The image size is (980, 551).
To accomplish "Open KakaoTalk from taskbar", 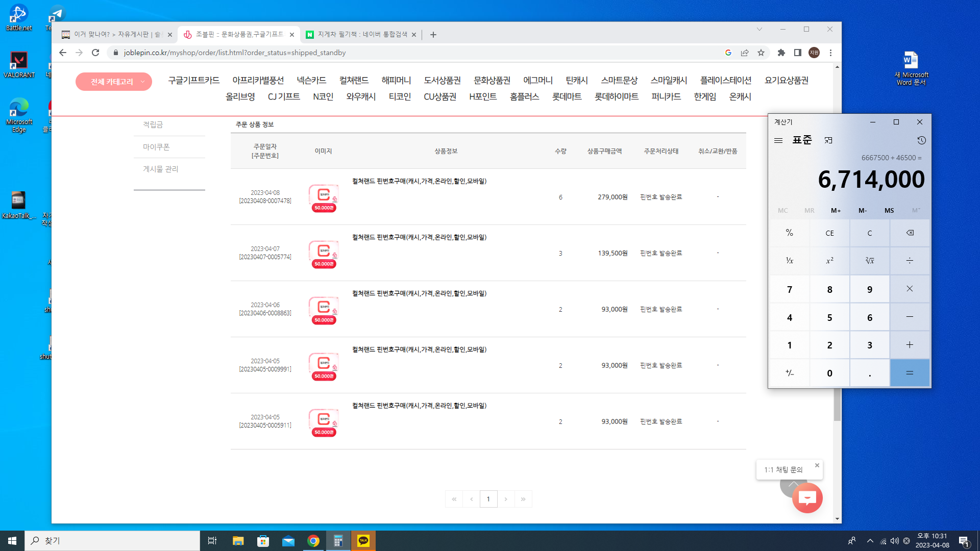I will 363,541.
